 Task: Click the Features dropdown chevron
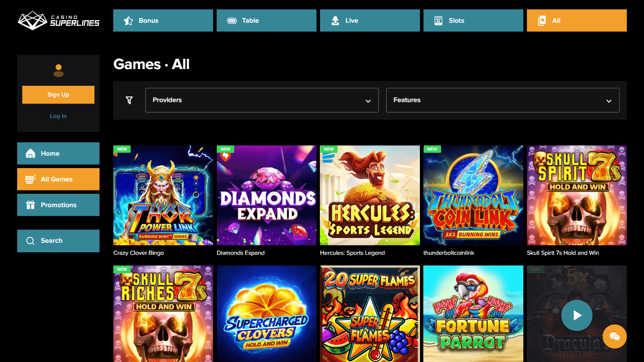[x=609, y=101]
